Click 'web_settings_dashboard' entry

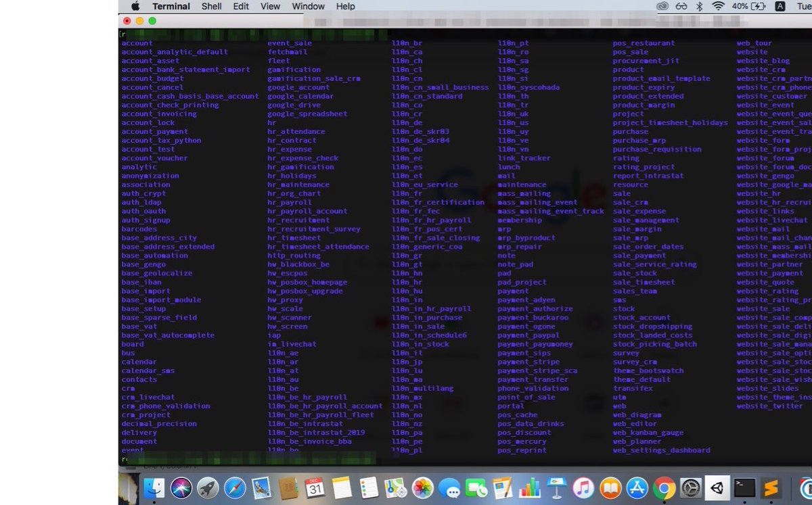(662, 450)
